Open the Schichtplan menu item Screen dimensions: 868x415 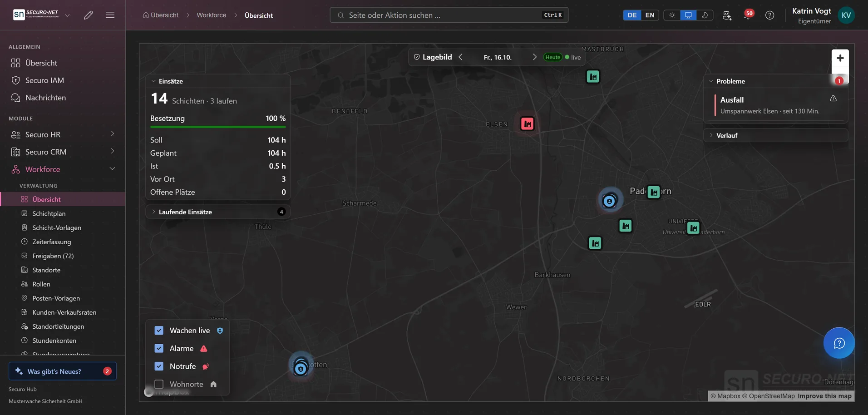click(x=63, y=213)
